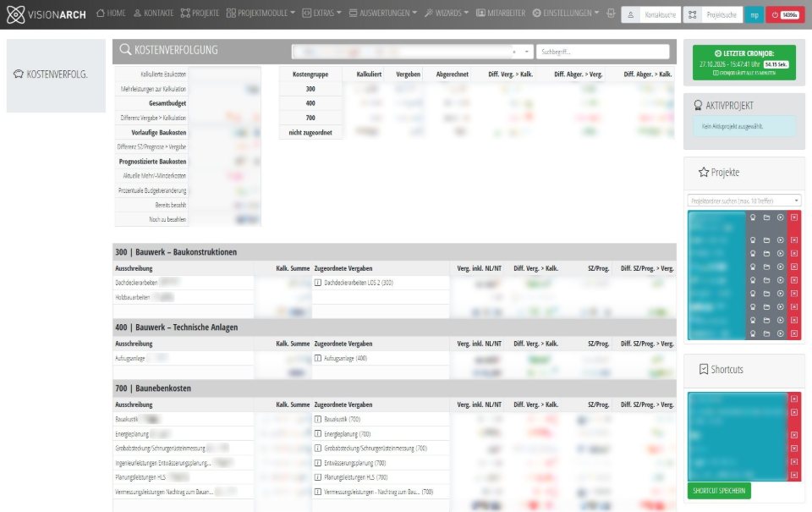The width and height of the screenshot is (812, 512).
Task: Focus the Suchbegriff search input
Action: (x=603, y=52)
